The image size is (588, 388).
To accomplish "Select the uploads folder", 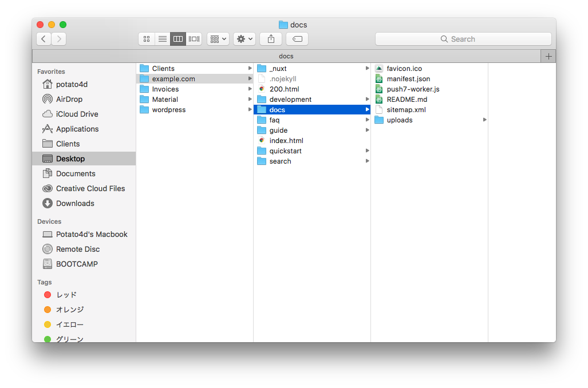I will click(x=429, y=120).
